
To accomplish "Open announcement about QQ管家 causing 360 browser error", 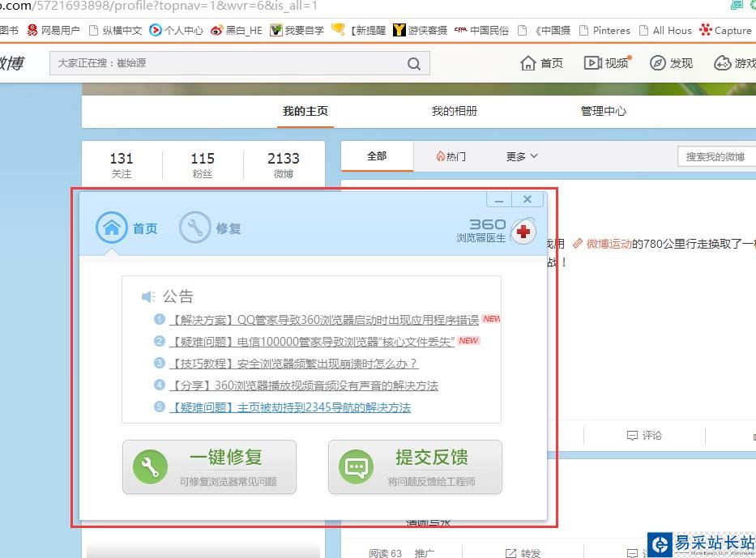I will tap(324, 320).
